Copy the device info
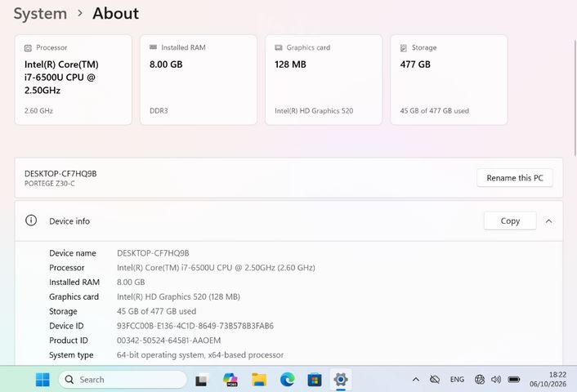Screen dimensions: 577x392 [x=510, y=221]
